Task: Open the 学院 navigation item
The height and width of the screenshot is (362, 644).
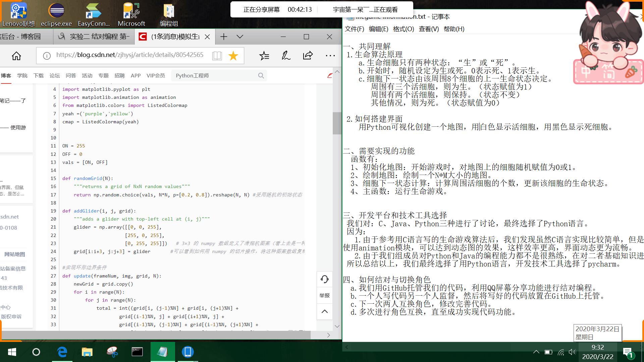Action: pos(22,76)
